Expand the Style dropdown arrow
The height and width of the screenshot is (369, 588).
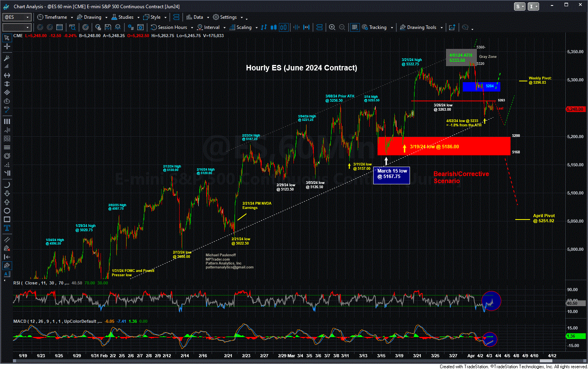pos(165,18)
